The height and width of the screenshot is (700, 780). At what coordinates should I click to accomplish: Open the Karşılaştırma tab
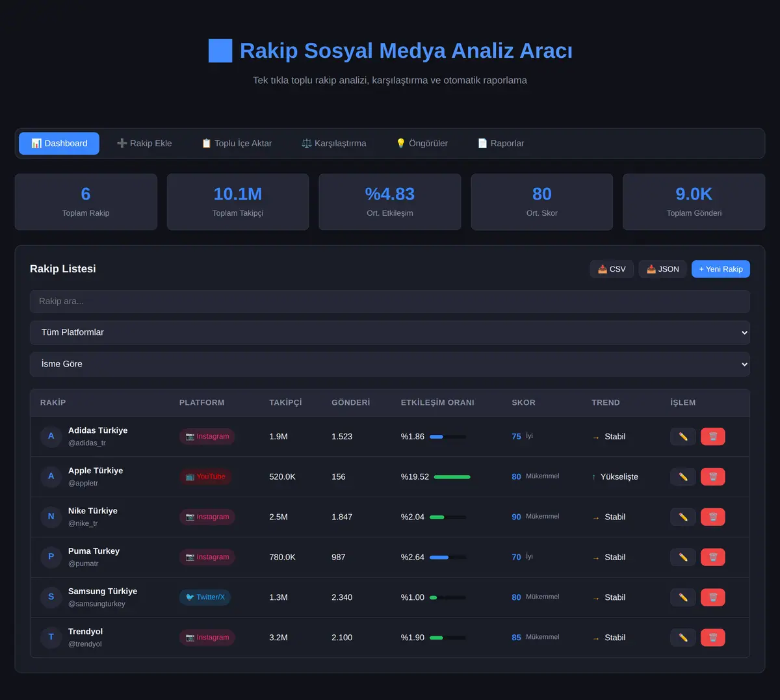334,144
